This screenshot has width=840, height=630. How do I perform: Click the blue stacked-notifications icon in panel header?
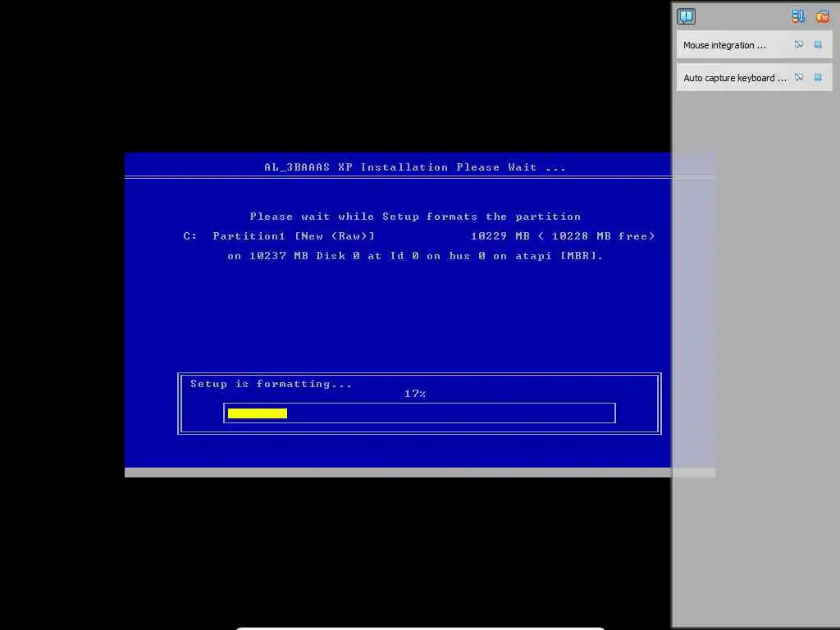(x=797, y=16)
